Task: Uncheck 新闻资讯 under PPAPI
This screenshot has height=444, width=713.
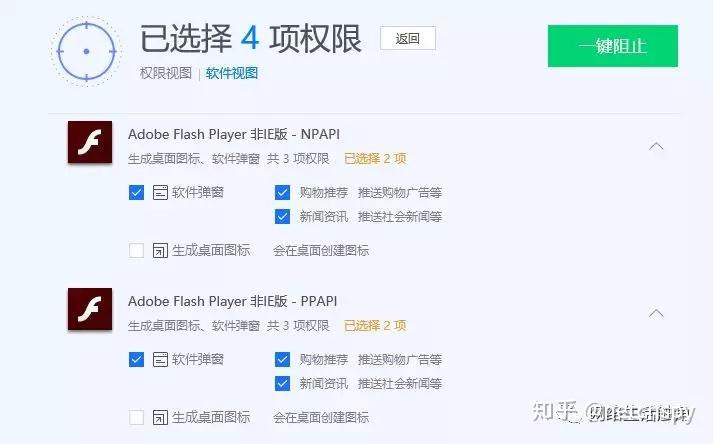Action: click(x=282, y=383)
